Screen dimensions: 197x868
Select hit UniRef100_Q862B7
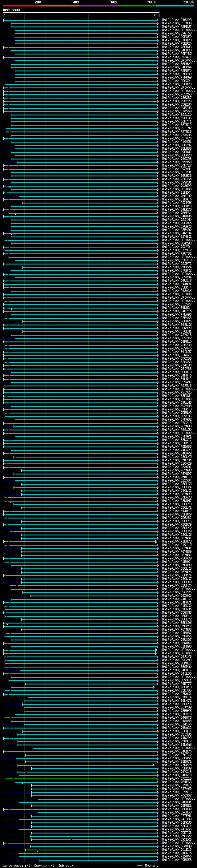pyautogui.click(x=176, y=98)
